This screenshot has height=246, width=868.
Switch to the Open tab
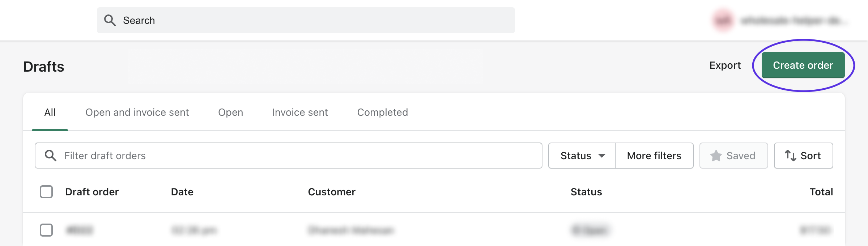click(231, 112)
